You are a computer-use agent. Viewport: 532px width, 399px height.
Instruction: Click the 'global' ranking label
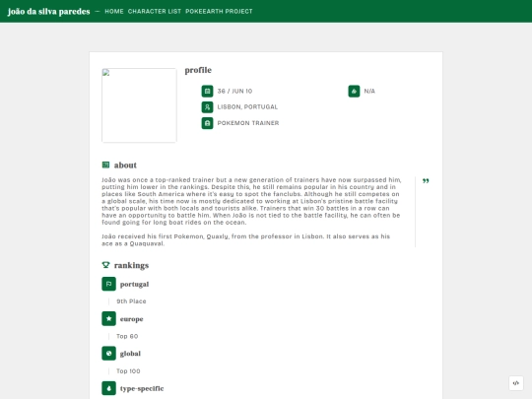(130, 354)
